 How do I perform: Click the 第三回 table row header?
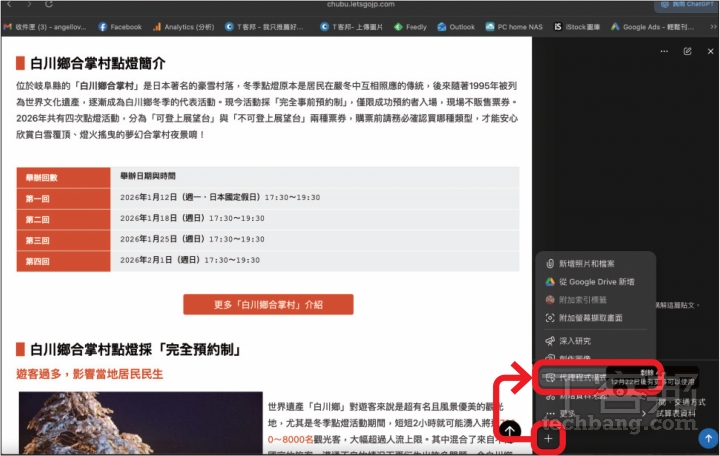pyautogui.click(x=63, y=240)
